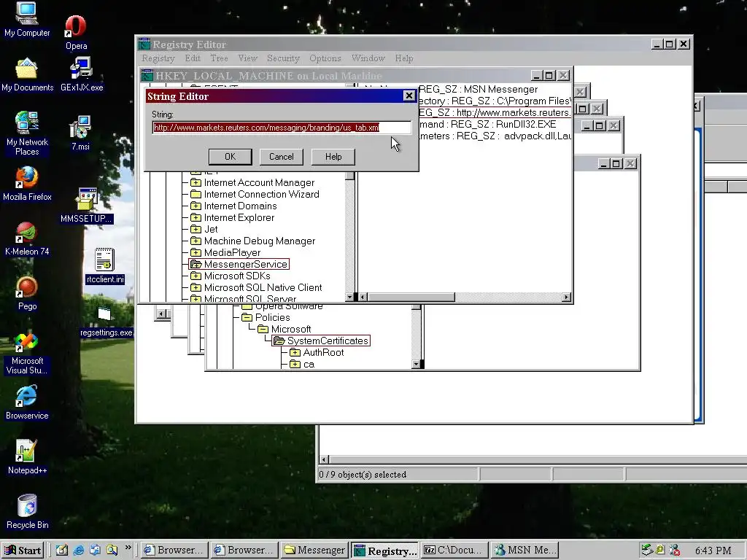Viewport: 747px width, 560px height.
Task: Click the String text input field
Action: tap(282, 128)
